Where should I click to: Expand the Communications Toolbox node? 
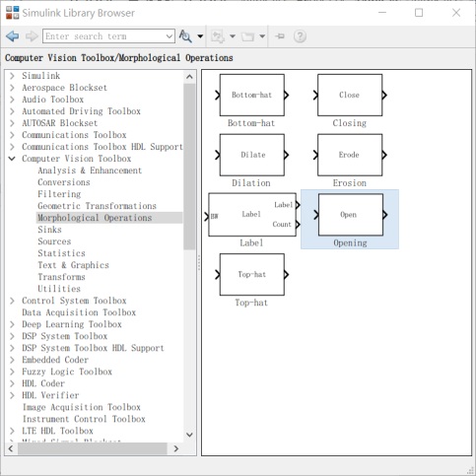click(x=12, y=135)
